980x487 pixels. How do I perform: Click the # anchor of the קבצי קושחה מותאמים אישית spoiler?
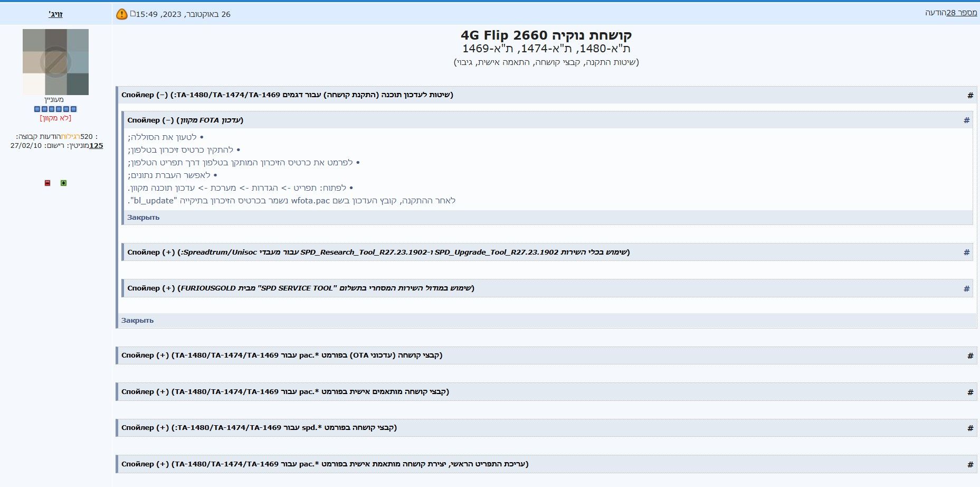pyautogui.click(x=970, y=392)
